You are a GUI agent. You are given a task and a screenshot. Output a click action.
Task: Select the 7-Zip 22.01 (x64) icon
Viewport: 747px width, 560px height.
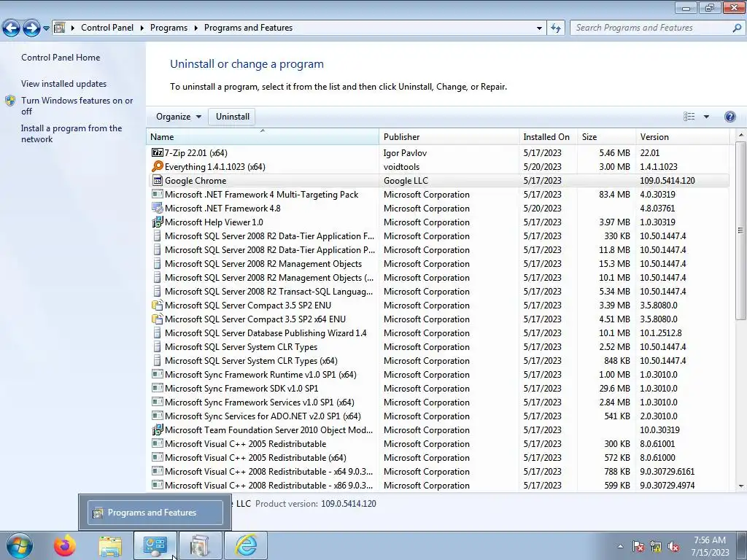pyautogui.click(x=158, y=152)
